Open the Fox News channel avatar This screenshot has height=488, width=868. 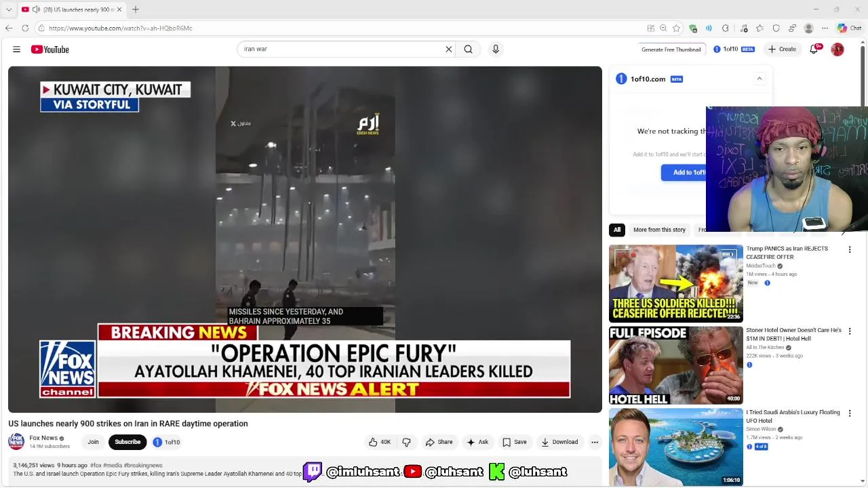pyautogui.click(x=16, y=442)
